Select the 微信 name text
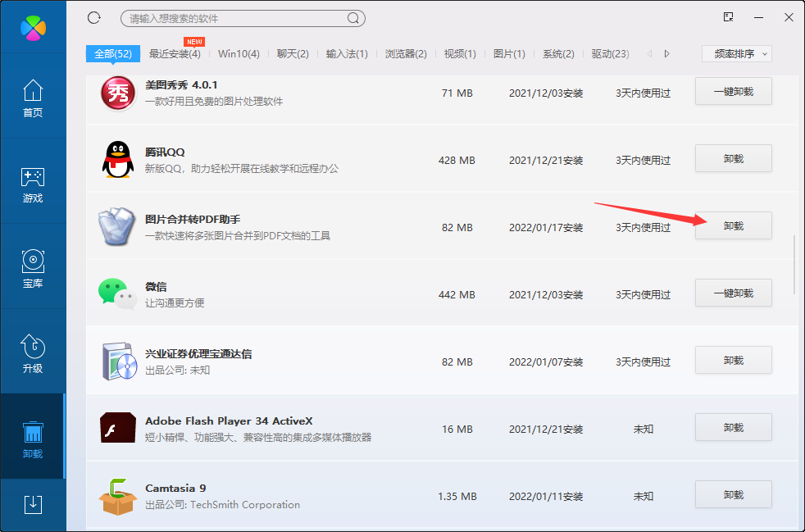This screenshot has height=532, width=805. 156,287
